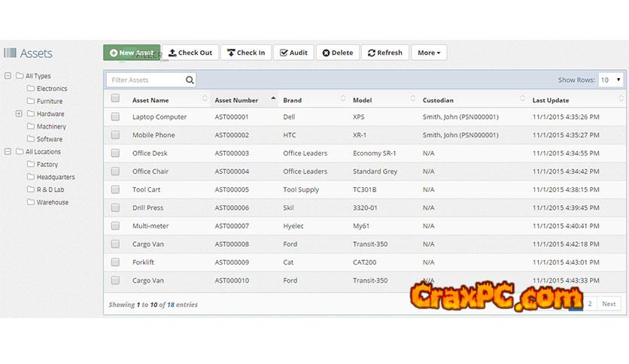Click the Refresh button
The height and width of the screenshot is (364, 629).
384,53
